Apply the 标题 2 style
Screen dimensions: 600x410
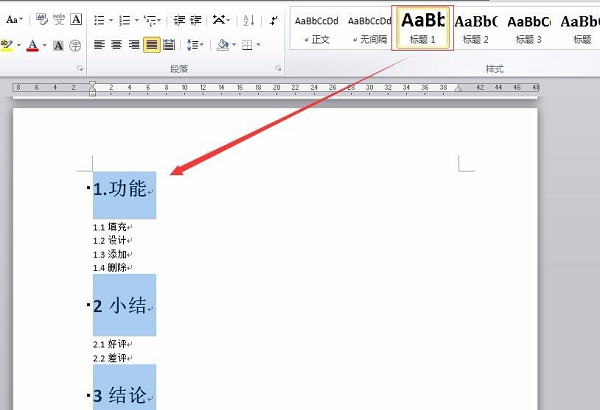[476, 29]
